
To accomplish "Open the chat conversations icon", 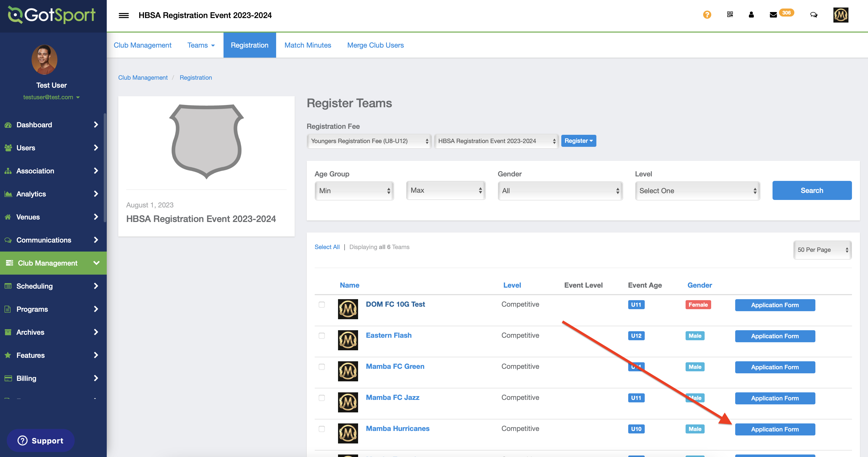I will pyautogui.click(x=813, y=15).
